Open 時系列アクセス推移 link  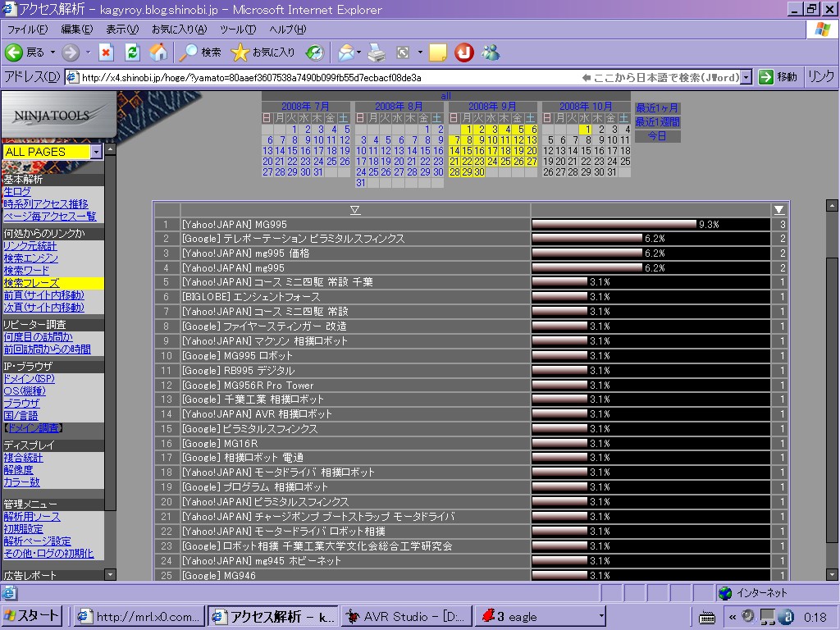tap(46, 204)
